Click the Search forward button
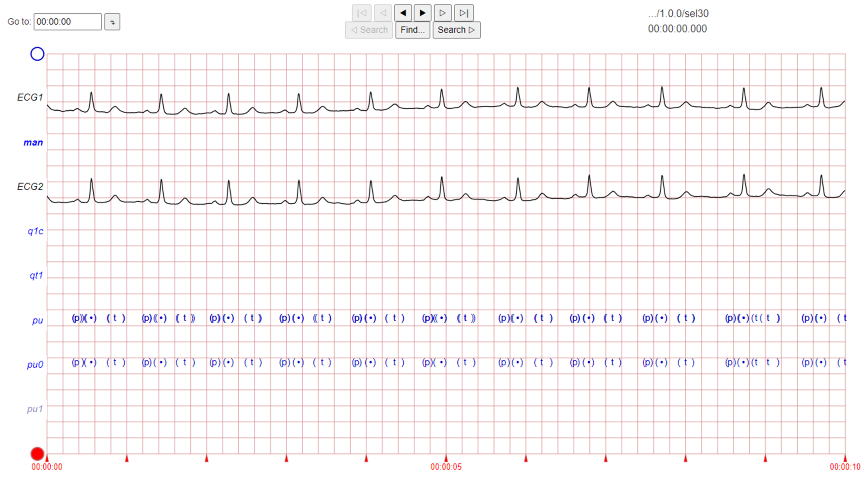This screenshot has height=489, width=868. tap(456, 30)
